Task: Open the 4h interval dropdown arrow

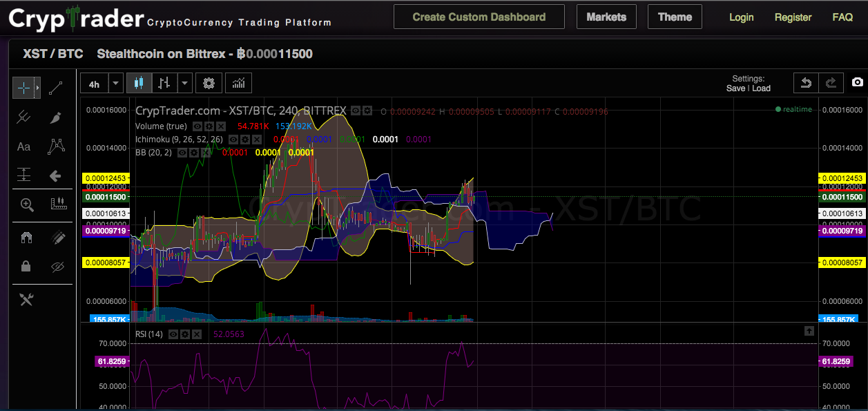Action: [116, 83]
